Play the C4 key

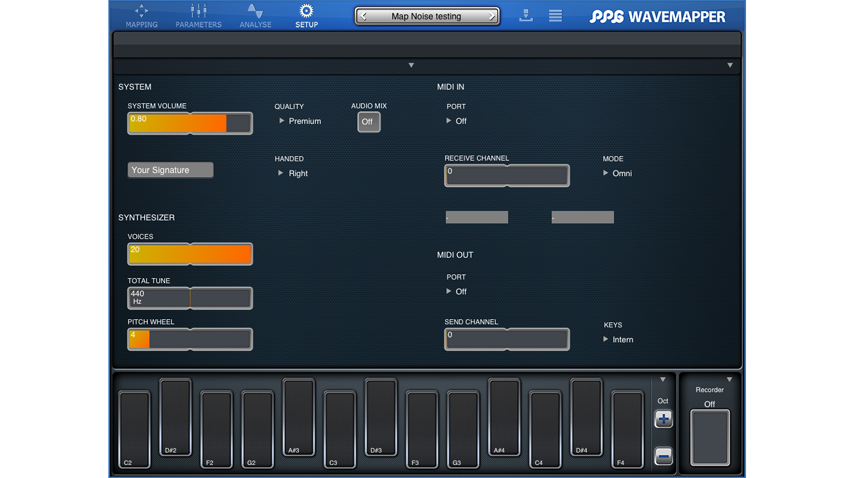click(545, 429)
